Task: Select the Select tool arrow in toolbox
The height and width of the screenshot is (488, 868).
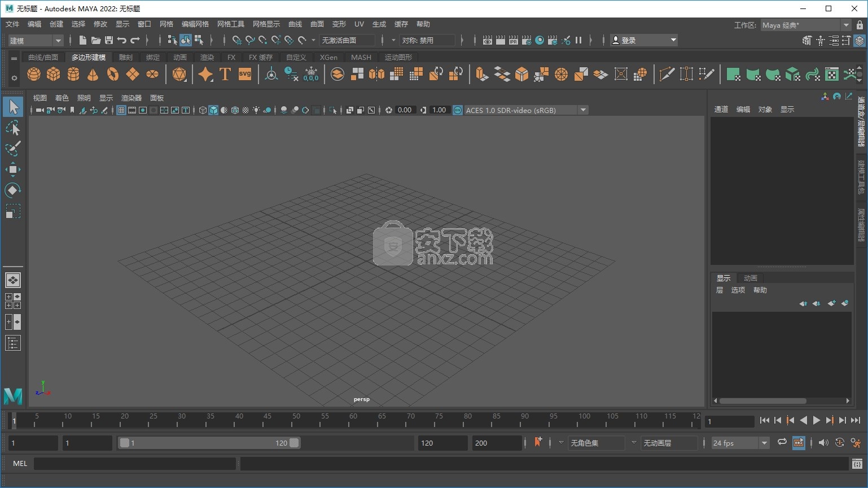Action: pos(13,107)
